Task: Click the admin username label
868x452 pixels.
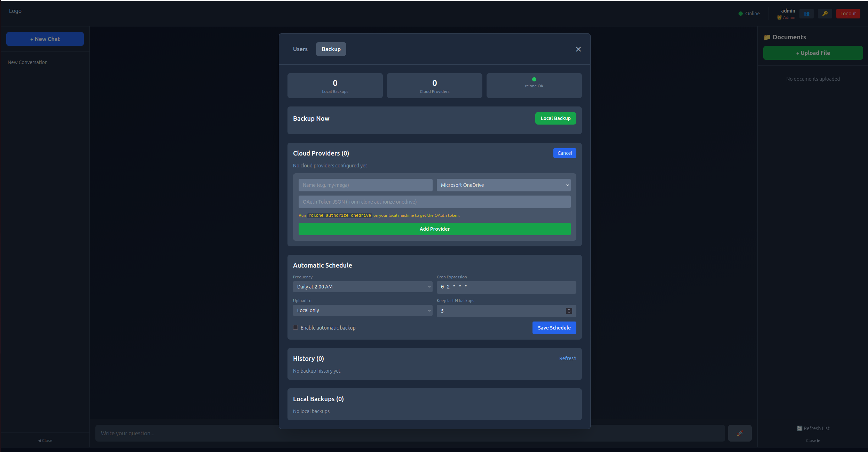Action: click(788, 11)
